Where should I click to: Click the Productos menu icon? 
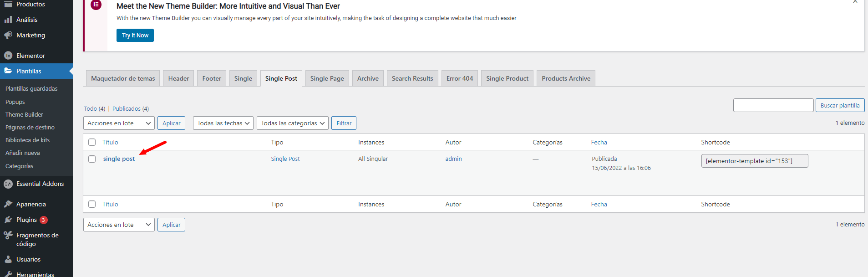[x=8, y=4]
